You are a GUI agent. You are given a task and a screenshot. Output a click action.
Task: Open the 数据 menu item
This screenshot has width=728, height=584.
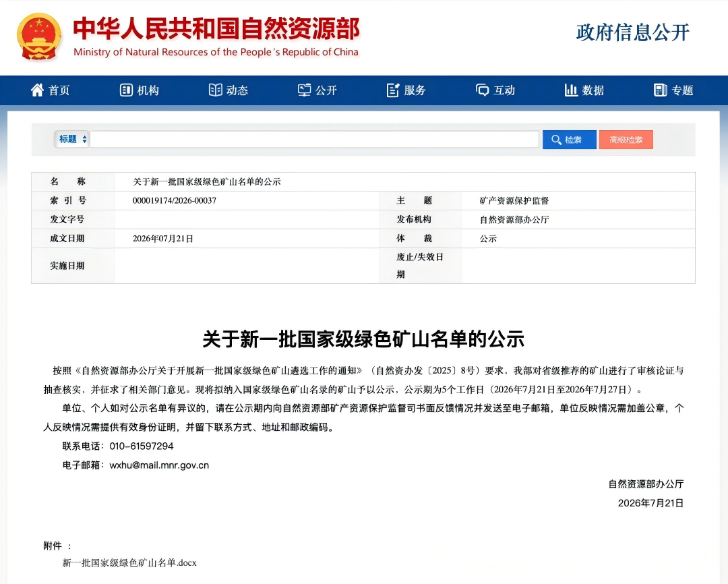coord(584,90)
